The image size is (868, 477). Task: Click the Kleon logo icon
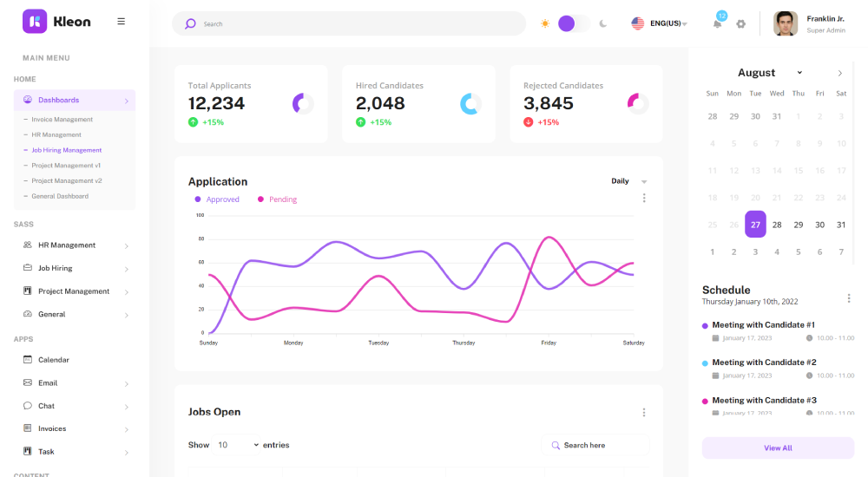(35, 22)
